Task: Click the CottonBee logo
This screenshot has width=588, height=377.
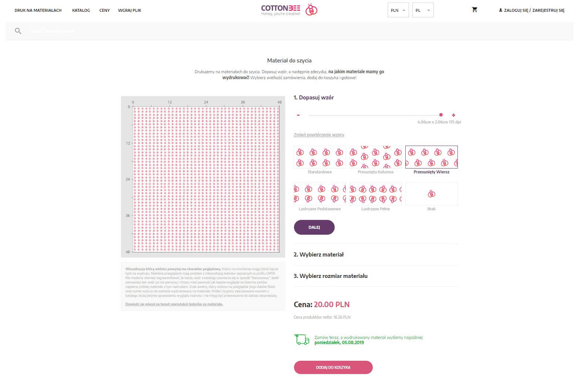Action: coord(289,10)
